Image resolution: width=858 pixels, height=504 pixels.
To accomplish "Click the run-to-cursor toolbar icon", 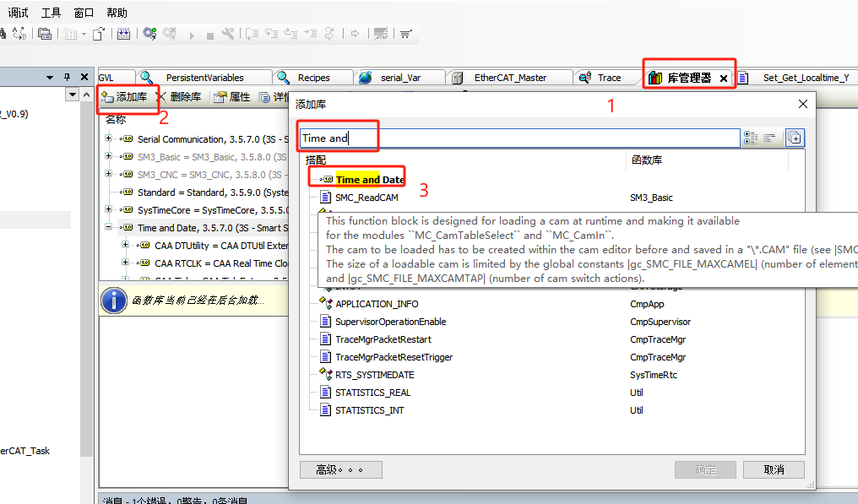I will [311, 34].
